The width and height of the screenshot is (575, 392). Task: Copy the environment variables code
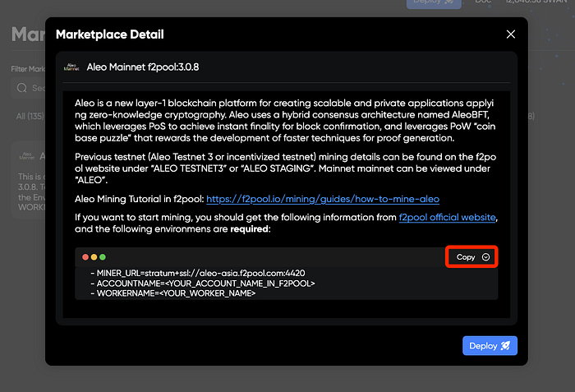pyautogui.click(x=466, y=257)
